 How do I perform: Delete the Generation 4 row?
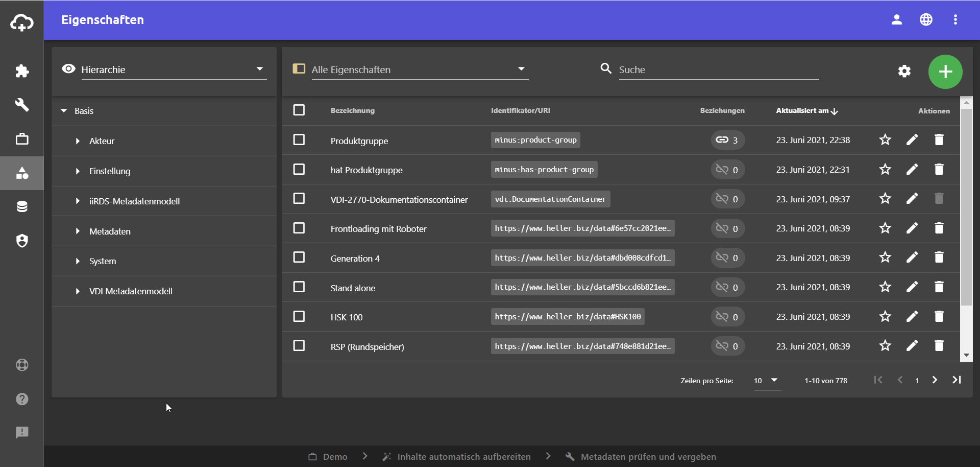[x=939, y=258]
